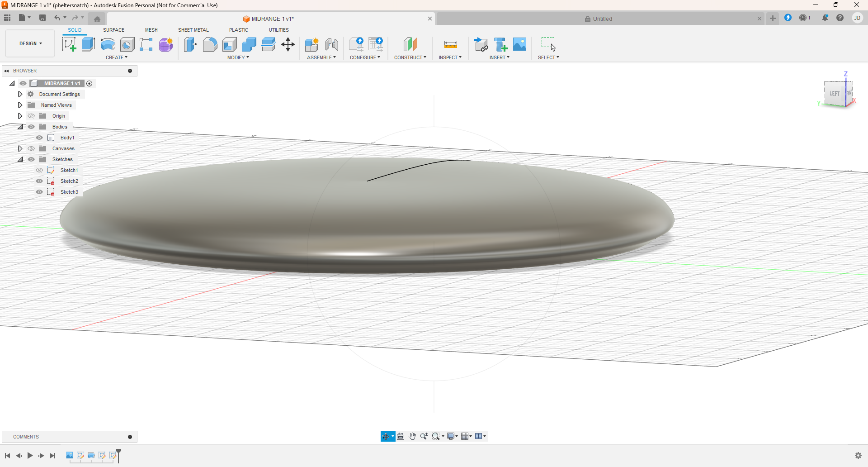
Task: Open the SHEET METAL tab
Action: [x=193, y=30]
